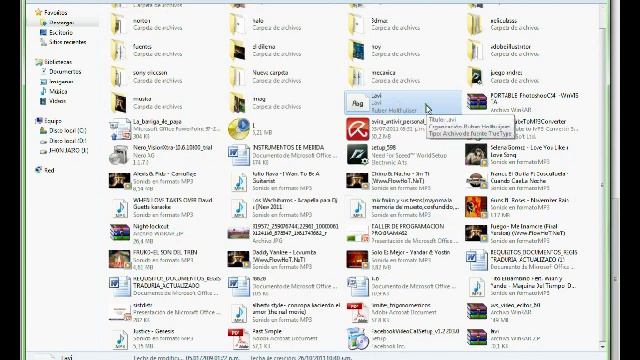The width and height of the screenshot is (640, 360).
Task: Click the scrollbar down arrow
Action: [x=602, y=347]
